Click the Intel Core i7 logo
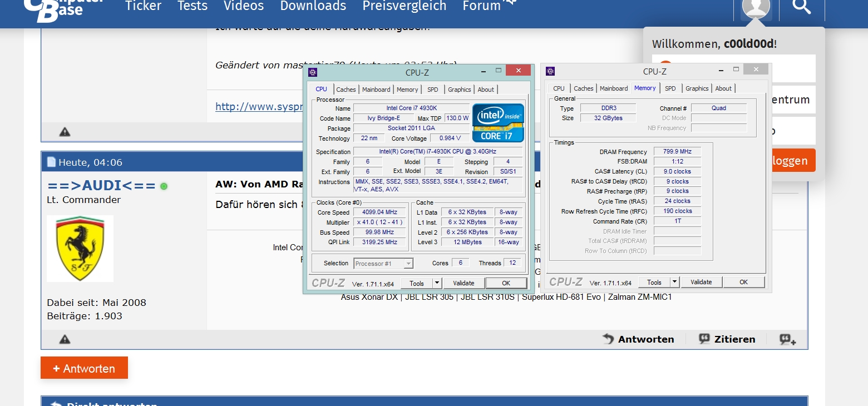The height and width of the screenshot is (406, 868). click(498, 122)
